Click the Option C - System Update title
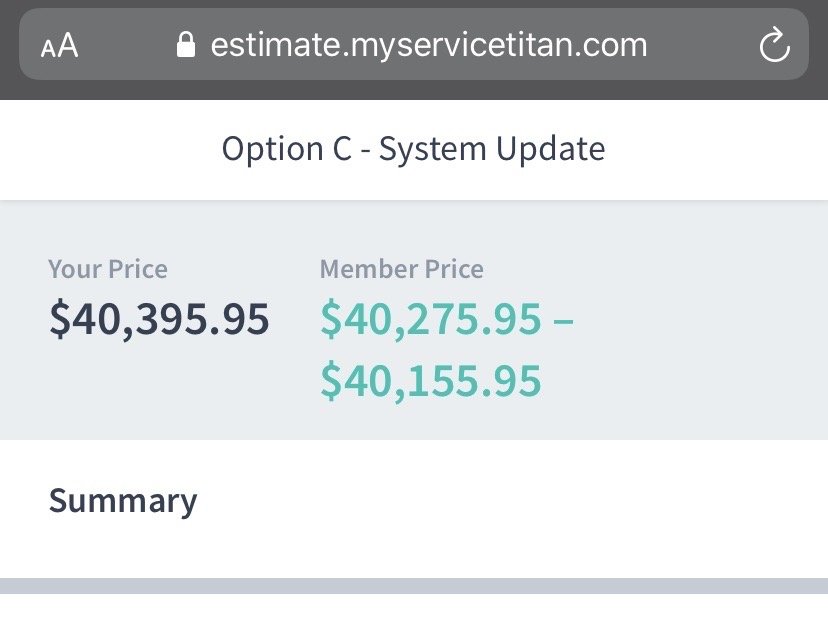This screenshot has width=828, height=623. click(x=413, y=149)
